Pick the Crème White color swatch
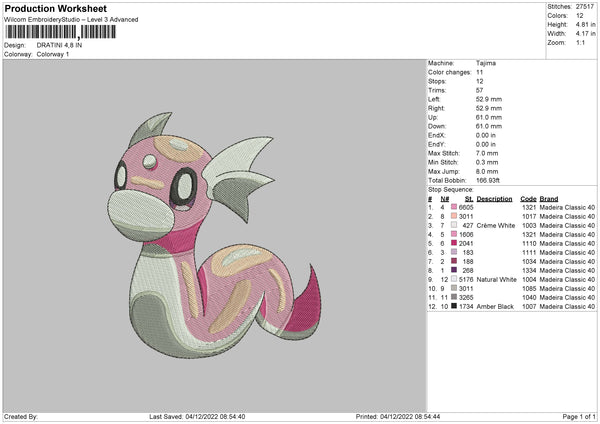Viewport: 600px width, 424px height. point(454,225)
